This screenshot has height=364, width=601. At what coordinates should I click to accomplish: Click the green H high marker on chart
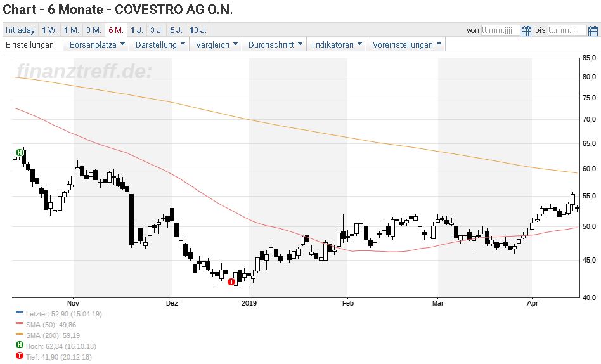click(19, 153)
